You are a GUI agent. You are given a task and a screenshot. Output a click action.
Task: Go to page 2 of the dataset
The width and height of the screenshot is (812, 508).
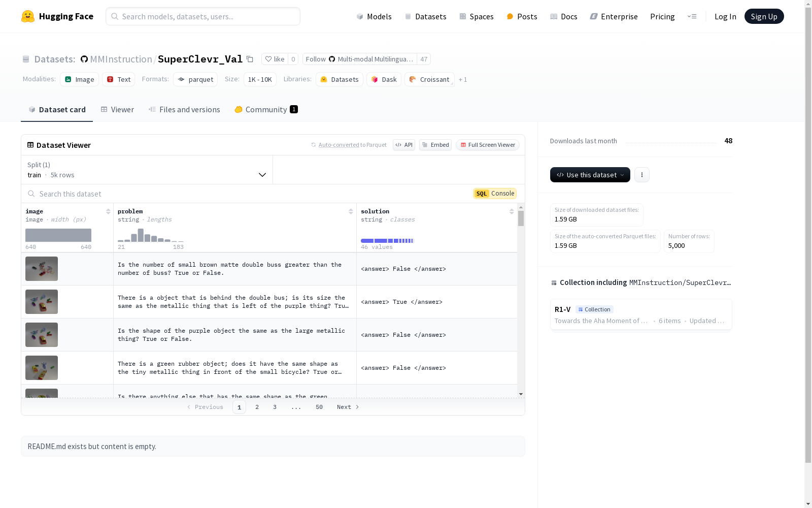click(257, 407)
